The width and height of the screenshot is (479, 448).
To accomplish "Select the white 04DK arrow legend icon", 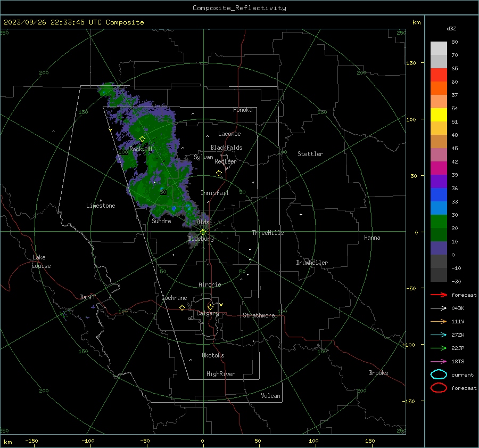I will pos(439,308).
